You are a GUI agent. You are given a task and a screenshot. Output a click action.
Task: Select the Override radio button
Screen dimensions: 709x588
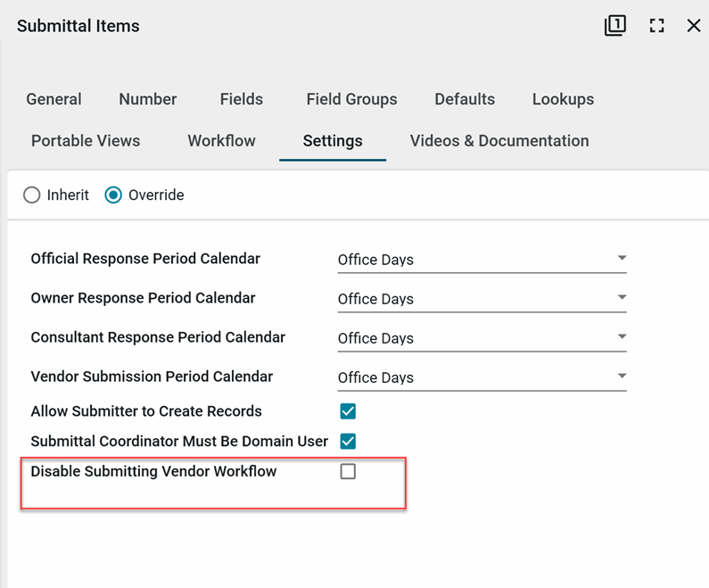[x=113, y=195]
